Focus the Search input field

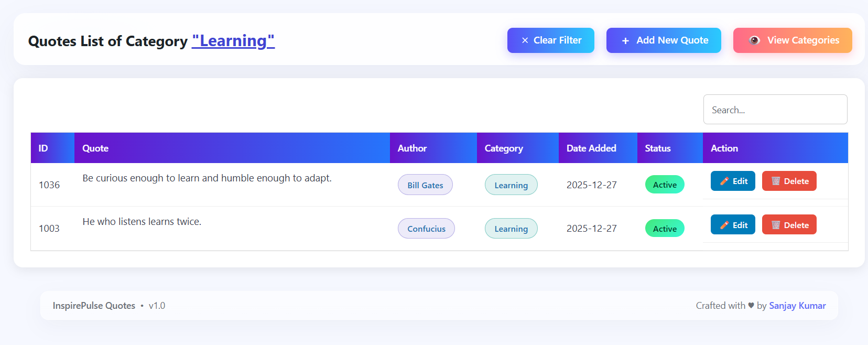click(775, 110)
